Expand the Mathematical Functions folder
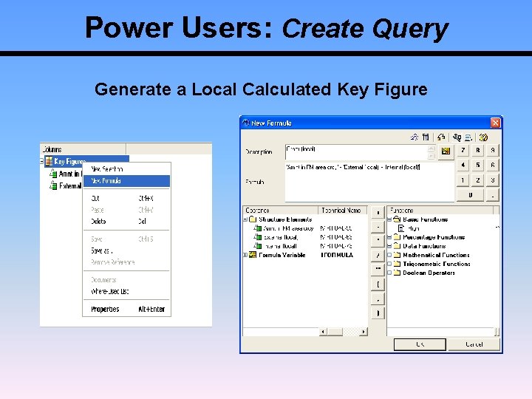 [x=389, y=255]
